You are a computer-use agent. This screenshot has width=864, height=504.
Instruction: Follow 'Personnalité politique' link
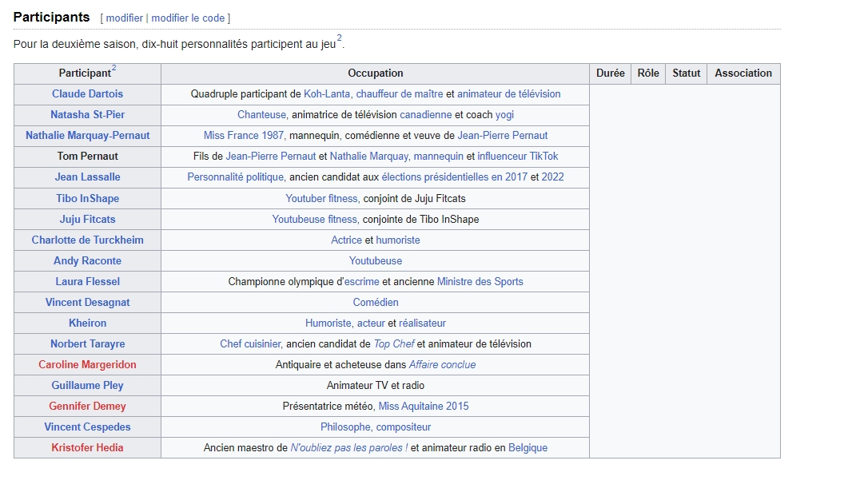click(236, 177)
